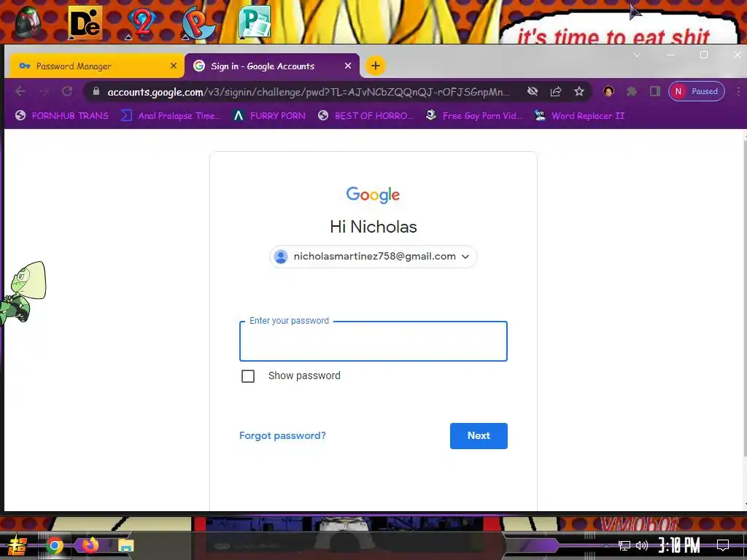This screenshot has width=747, height=560.
Task: Open the Extensions puzzle piece menu
Action: (632, 91)
